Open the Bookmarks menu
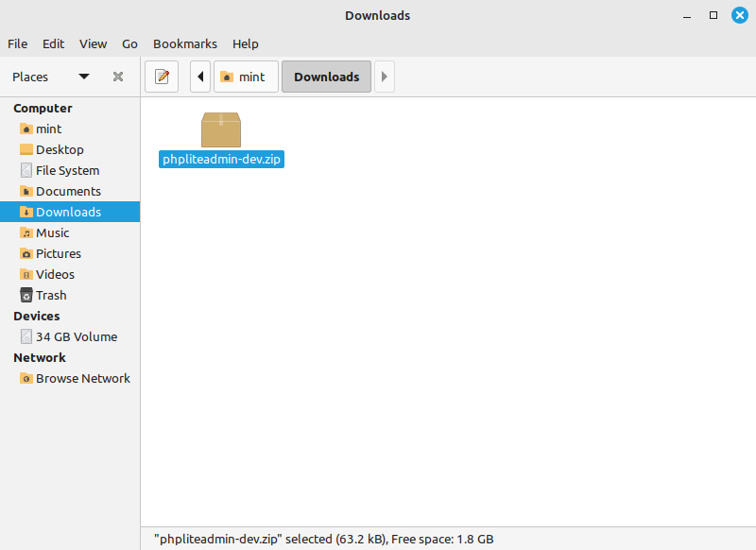 (x=185, y=43)
